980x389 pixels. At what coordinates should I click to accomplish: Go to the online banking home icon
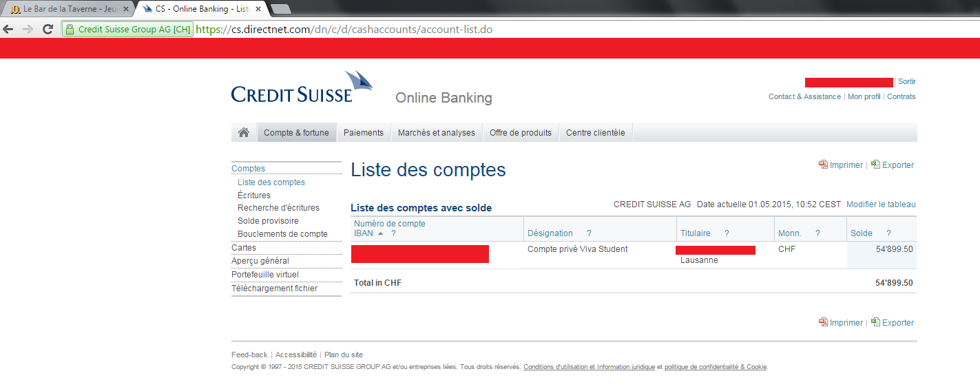pyautogui.click(x=244, y=132)
